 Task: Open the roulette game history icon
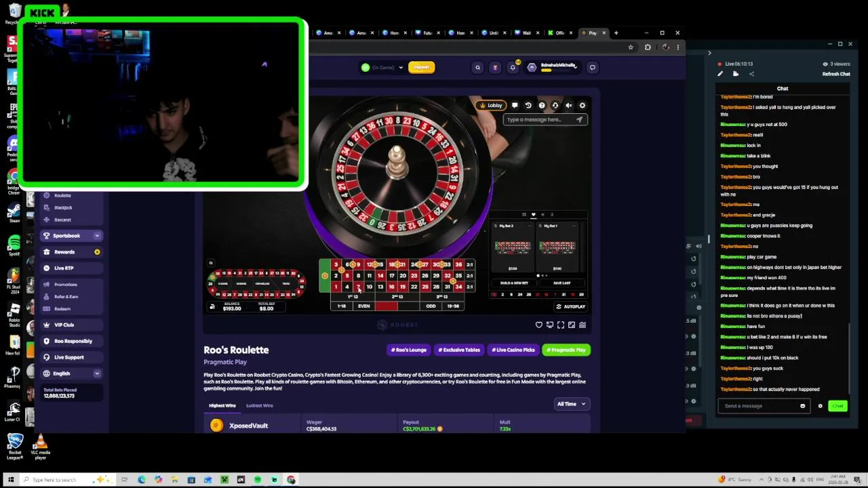click(x=528, y=105)
